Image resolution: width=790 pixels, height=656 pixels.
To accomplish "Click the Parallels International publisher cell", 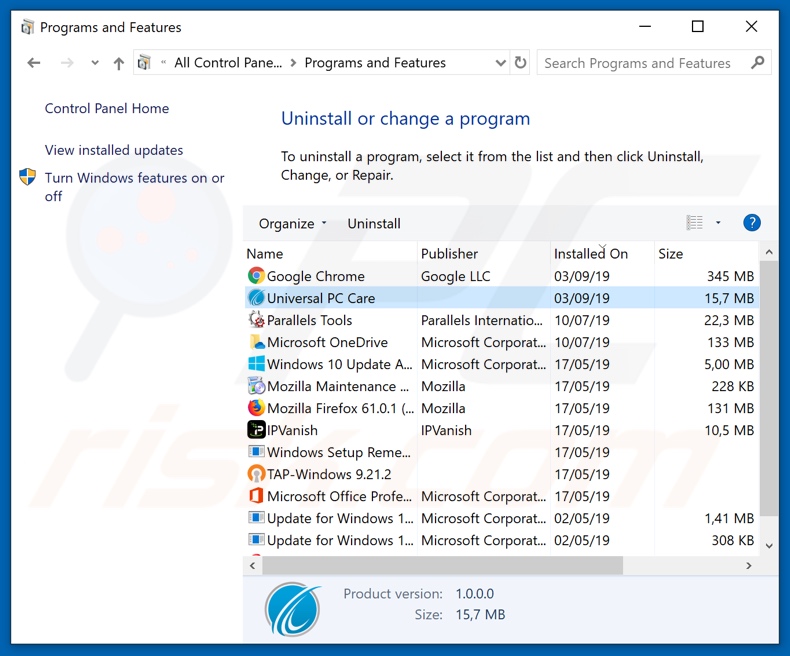I will [482, 320].
